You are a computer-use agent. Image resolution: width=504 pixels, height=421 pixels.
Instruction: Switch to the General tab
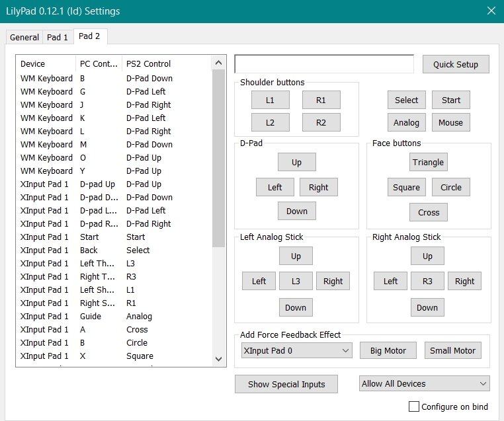click(24, 37)
